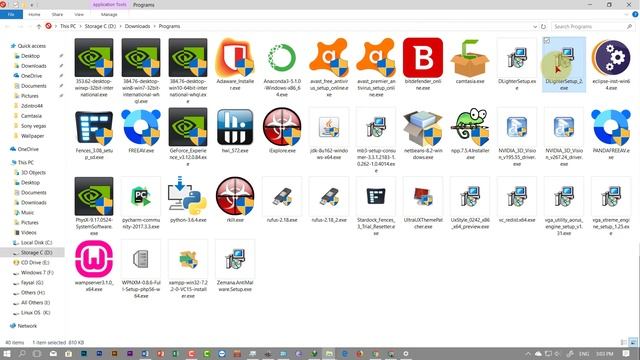Viewport: 640px width, 360px height.
Task: Select the python-3.6.4.exe icon
Action: tap(188, 196)
